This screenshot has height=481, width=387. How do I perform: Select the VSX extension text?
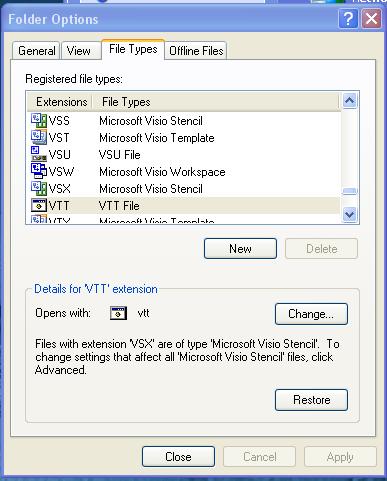(60, 189)
